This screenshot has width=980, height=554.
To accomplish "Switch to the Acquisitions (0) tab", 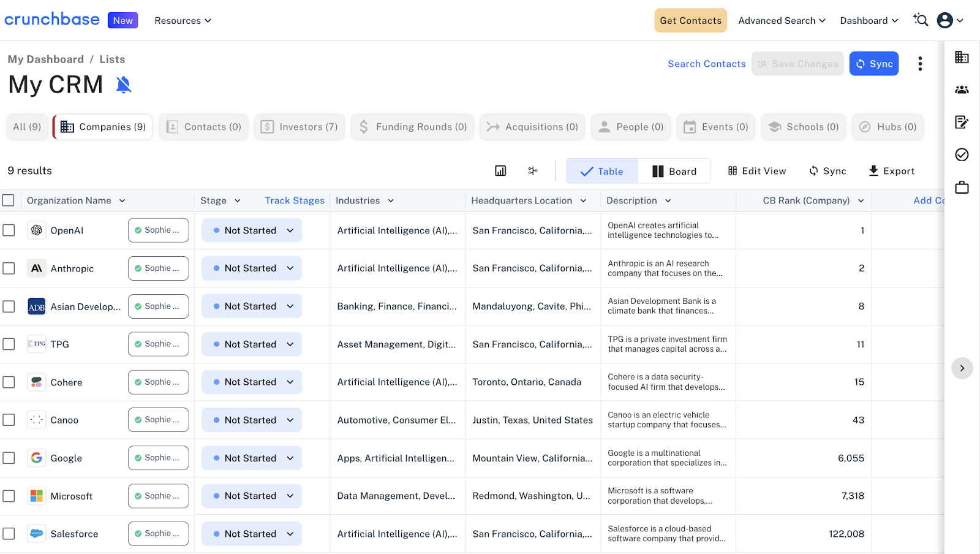I will pyautogui.click(x=532, y=127).
